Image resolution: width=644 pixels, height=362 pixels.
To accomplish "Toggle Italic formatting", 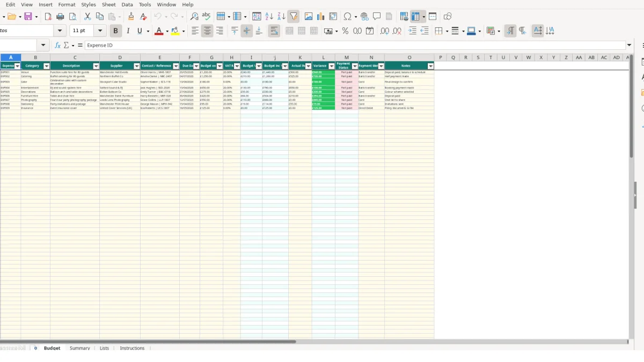I will [x=128, y=31].
